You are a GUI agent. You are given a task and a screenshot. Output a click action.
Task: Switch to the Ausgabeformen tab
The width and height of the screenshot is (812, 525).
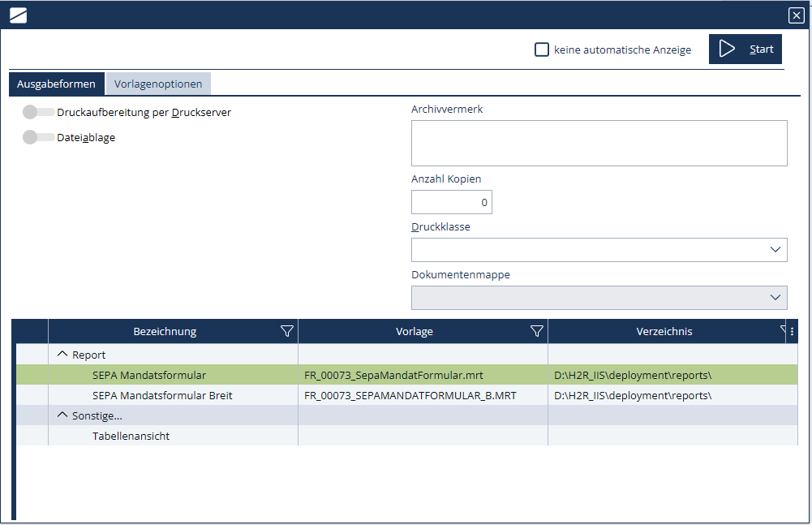click(x=57, y=84)
